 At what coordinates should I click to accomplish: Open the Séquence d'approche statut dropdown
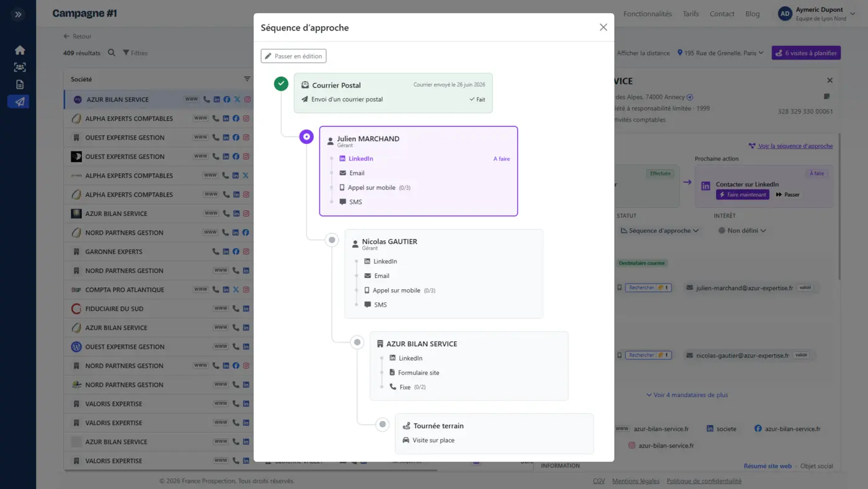point(660,230)
